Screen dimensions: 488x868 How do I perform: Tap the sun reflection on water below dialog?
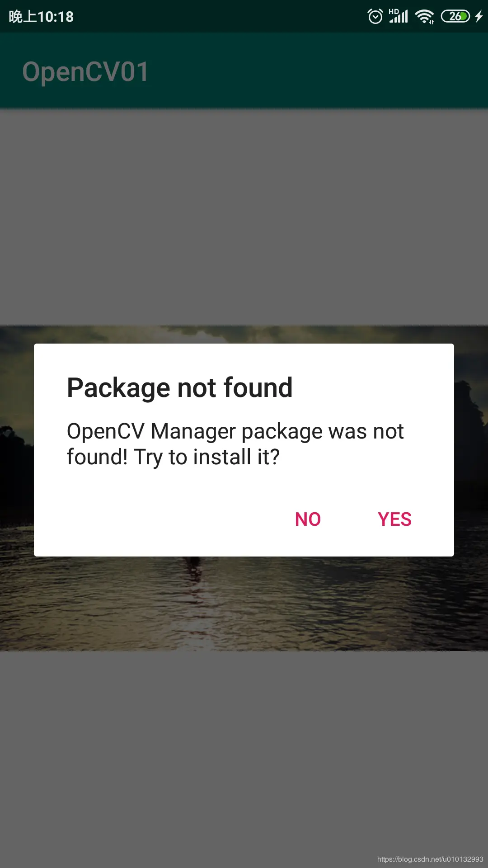(x=197, y=601)
